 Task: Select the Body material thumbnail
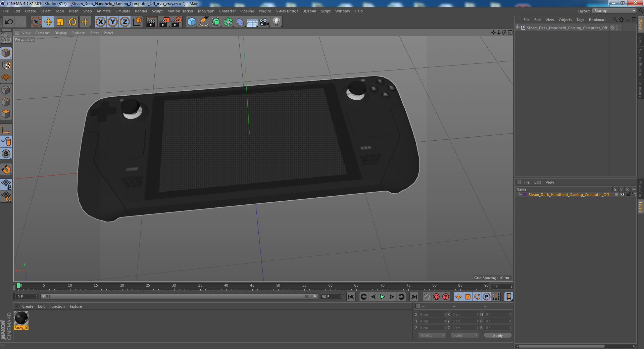(x=21, y=318)
